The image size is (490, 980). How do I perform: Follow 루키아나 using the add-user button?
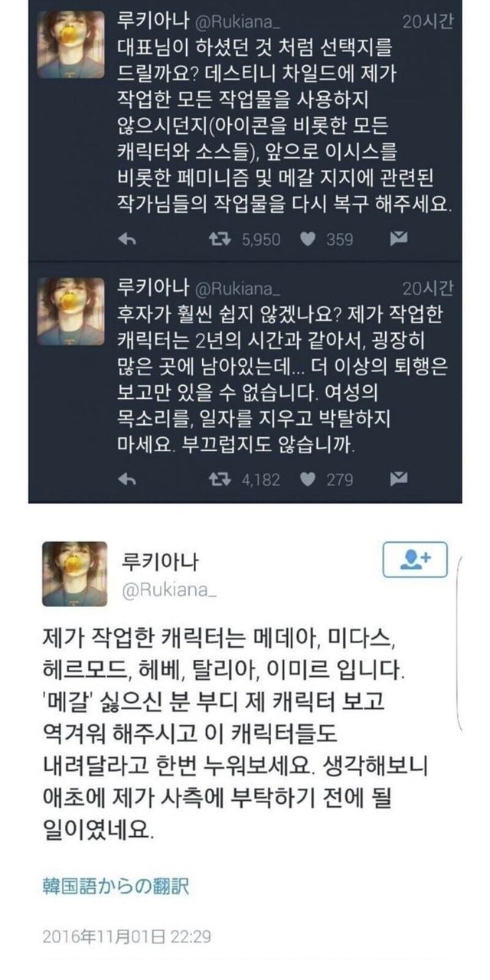click(x=415, y=560)
